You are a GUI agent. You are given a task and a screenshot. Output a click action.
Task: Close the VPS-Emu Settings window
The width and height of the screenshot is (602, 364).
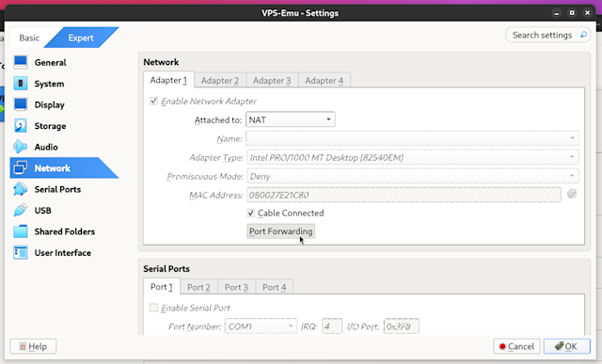[x=587, y=12]
